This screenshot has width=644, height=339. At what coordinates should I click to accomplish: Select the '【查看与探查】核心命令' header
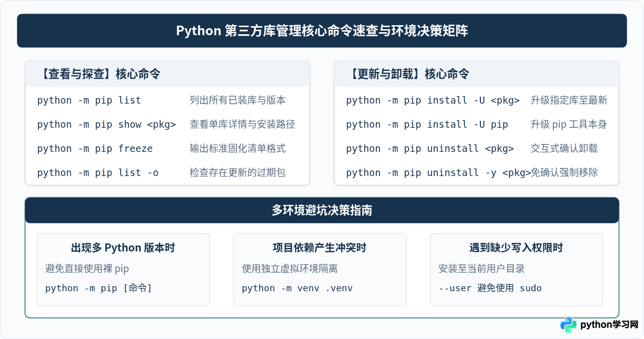[168, 74]
